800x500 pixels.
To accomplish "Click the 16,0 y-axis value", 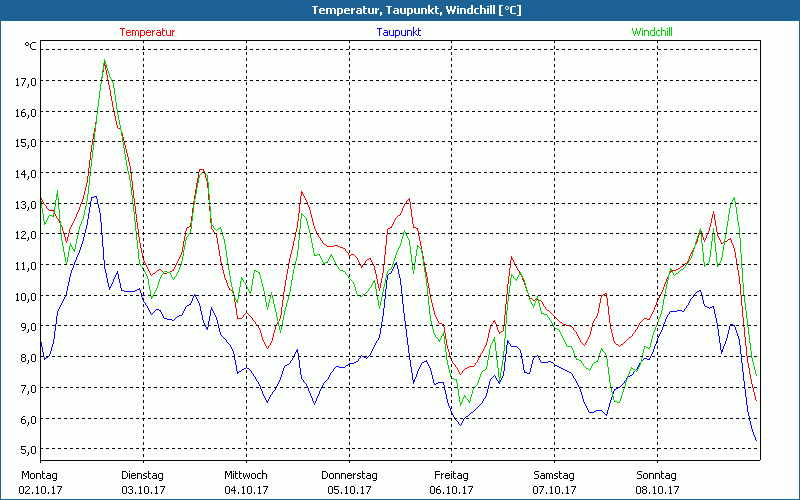I will 25,112.
